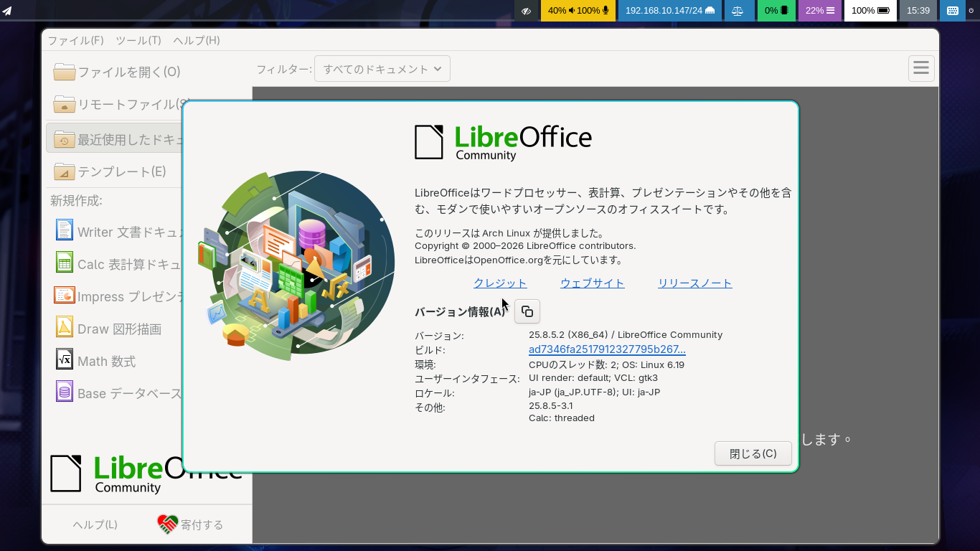Expand the filter dropdown すべてのドキュメント

click(x=382, y=69)
